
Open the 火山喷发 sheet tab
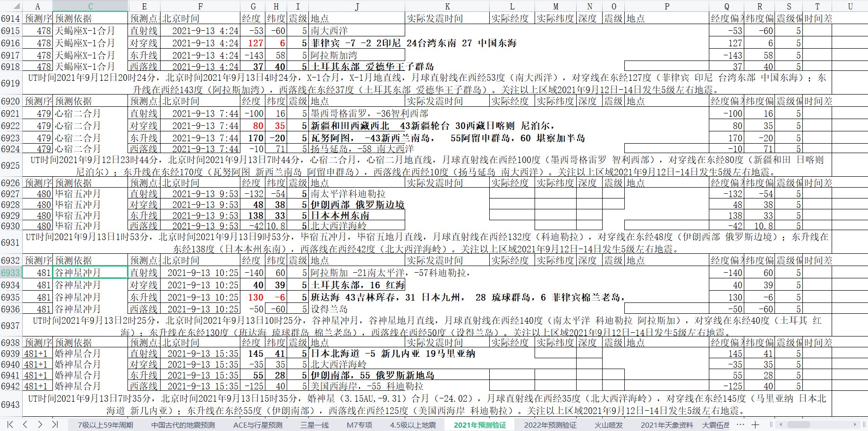click(608, 425)
